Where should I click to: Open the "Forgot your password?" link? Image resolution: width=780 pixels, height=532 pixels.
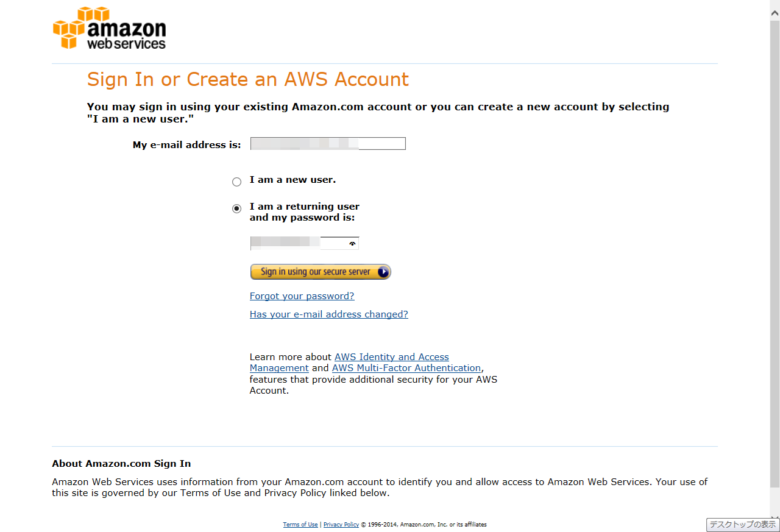click(x=302, y=296)
